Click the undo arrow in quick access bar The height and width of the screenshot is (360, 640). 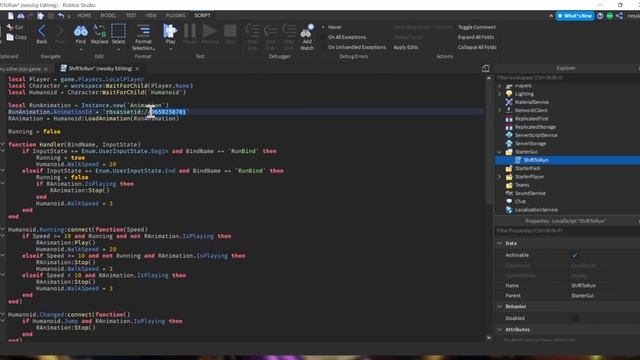pyautogui.click(x=61, y=16)
